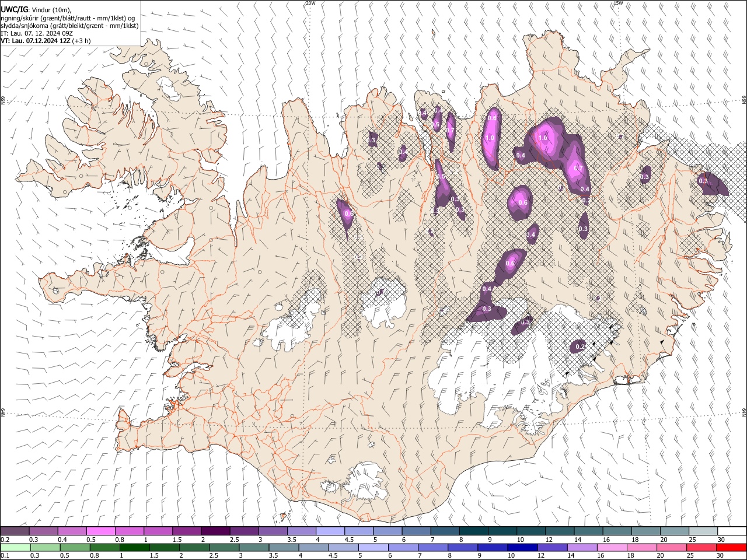Pick the pale periwinkle rain swatch labeled 5
The image size is (747, 560).
pos(373,548)
